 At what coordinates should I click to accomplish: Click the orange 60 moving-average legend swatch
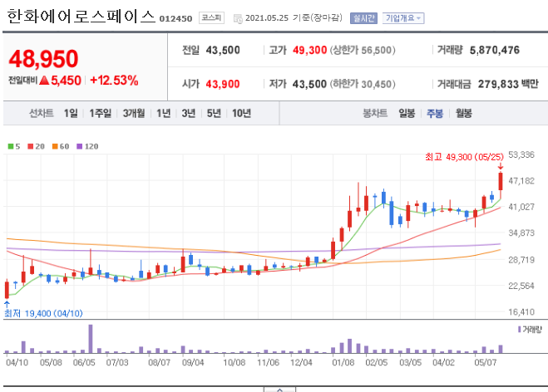click(x=55, y=146)
